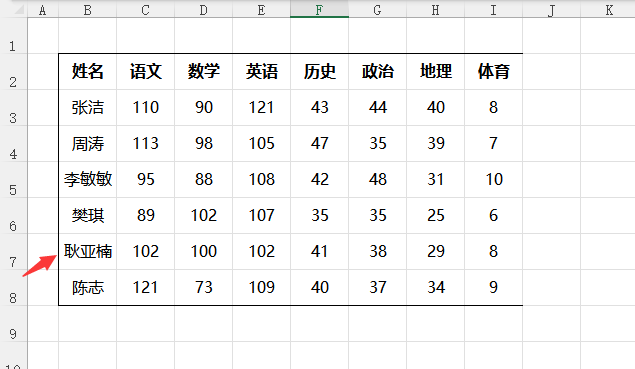Click 李敏敏's 语文 score 95
This screenshot has width=635, height=369.
click(x=145, y=179)
